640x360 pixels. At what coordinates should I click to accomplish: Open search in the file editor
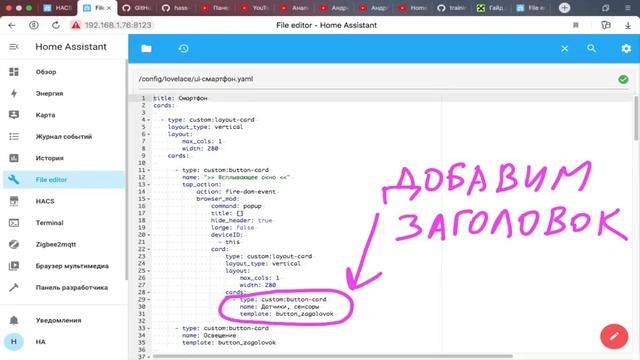tap(591, 48)
